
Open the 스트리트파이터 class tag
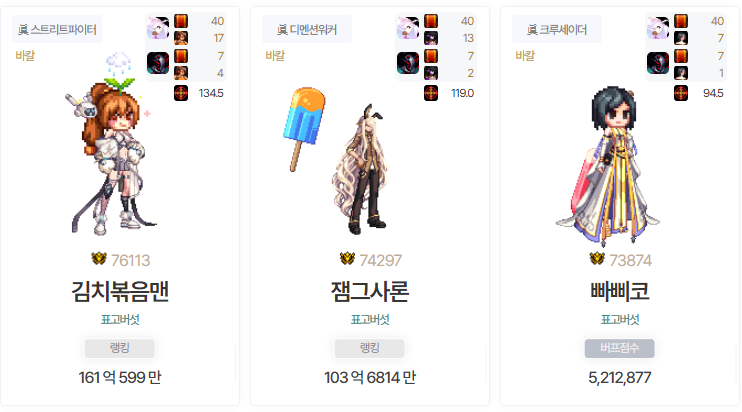tap(57, 29)
